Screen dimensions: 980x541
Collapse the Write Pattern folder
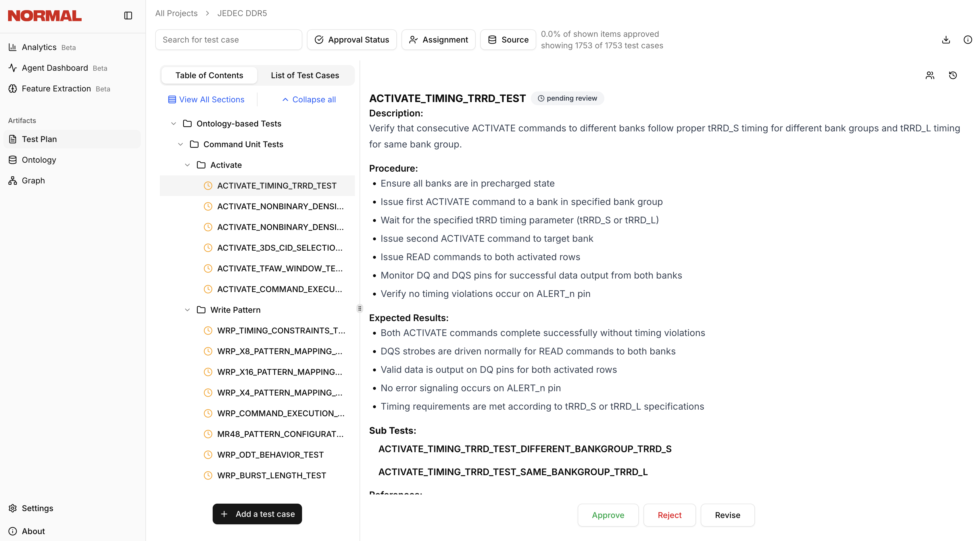click(x=187, y=310)
